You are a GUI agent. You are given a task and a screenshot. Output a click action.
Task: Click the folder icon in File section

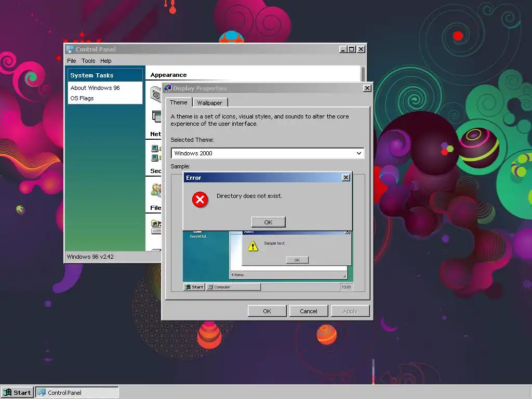point(156,224)
